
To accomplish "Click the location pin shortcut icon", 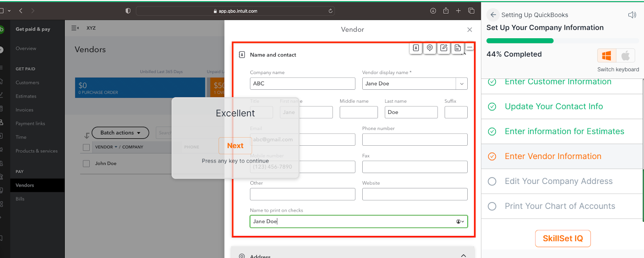I will coord(430,48).
